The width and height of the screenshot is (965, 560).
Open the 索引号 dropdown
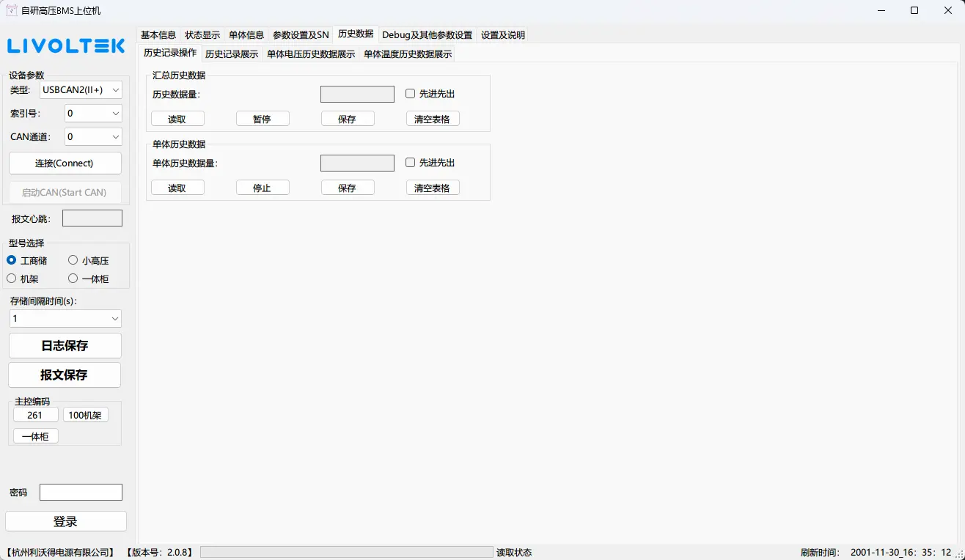[93, 113]
